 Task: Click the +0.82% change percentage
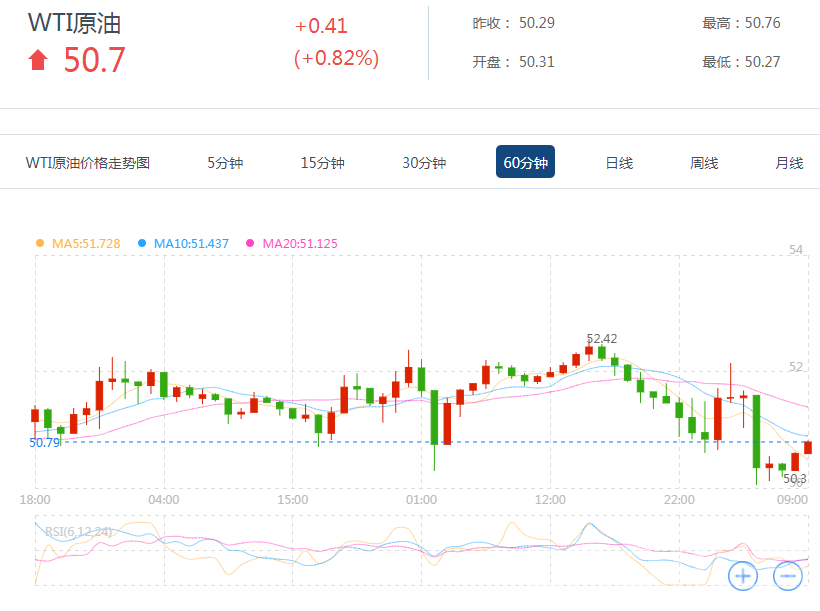pyautogui.click(x=336, y=59)
